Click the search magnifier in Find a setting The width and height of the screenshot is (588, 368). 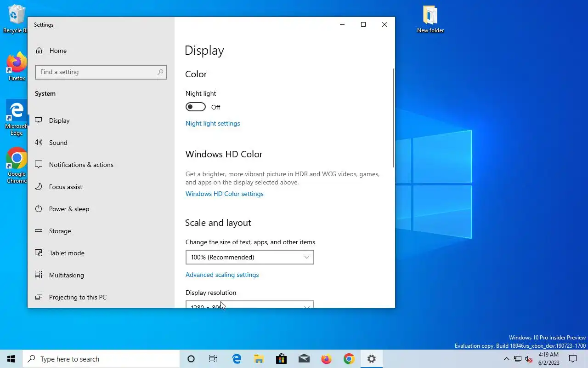(x=160, y=72)
